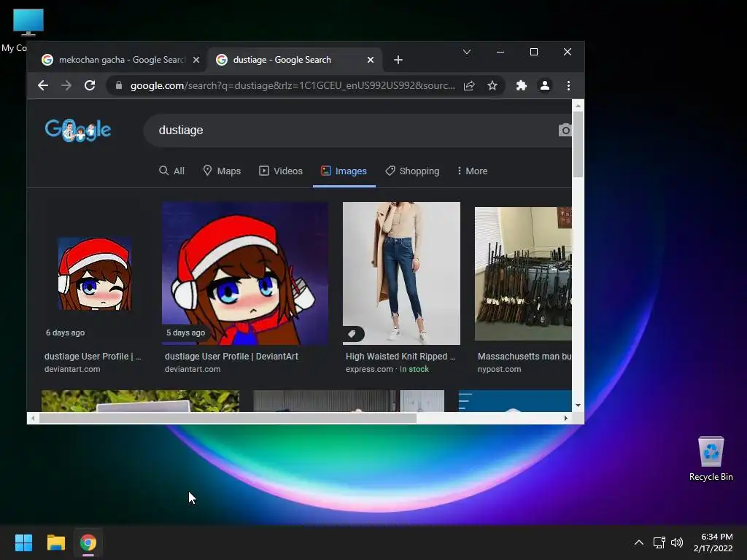Switch to Shopping results tab
Image resolution: width=747 pixels, height=560 pixels.
412,171
